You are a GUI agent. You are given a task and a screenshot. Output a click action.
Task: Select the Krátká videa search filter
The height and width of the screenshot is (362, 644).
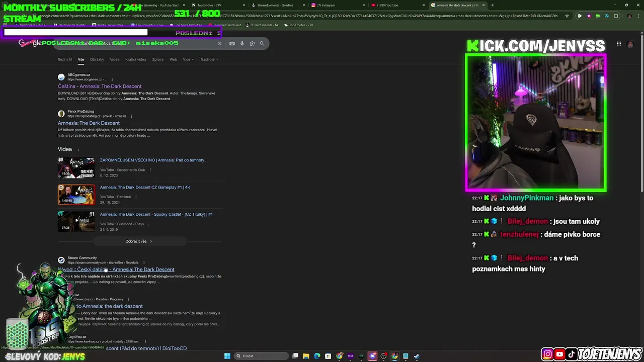[136, 59]
